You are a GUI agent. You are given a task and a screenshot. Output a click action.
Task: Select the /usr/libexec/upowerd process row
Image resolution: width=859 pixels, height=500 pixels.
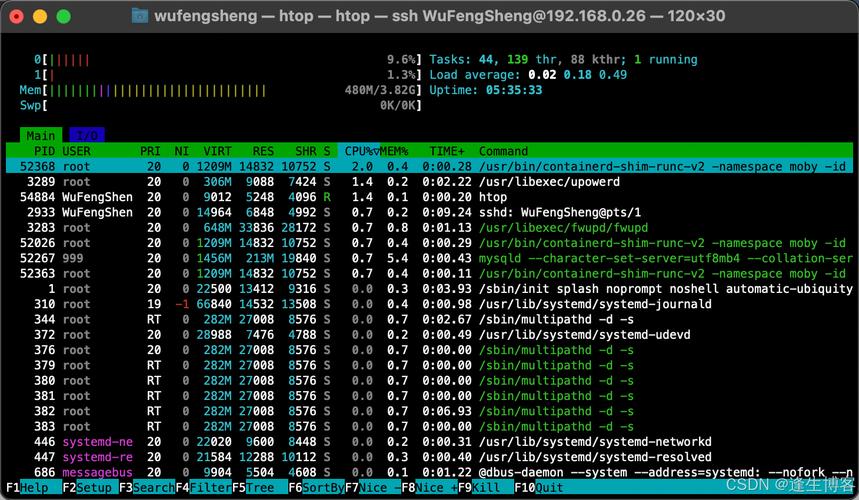[429, 182]
